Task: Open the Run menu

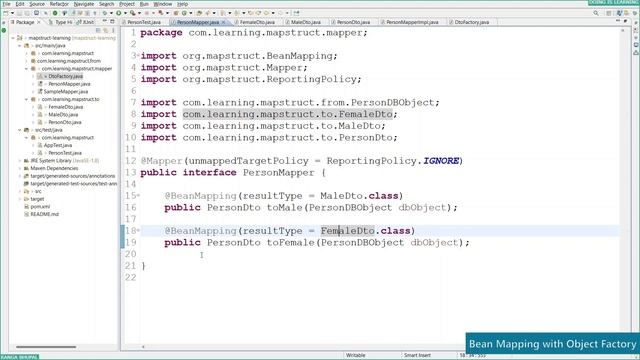Action: click(x=144, y=4)
